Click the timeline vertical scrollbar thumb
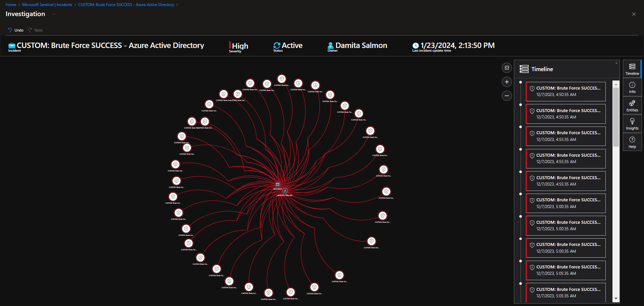Image resolution: width=644 pixels, height=306 pixels. [616, 117]
